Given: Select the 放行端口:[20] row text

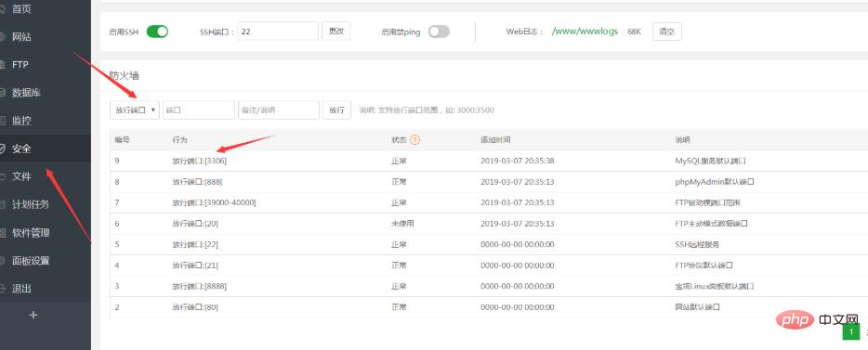Looking at the screenshot, I should 195,224.
